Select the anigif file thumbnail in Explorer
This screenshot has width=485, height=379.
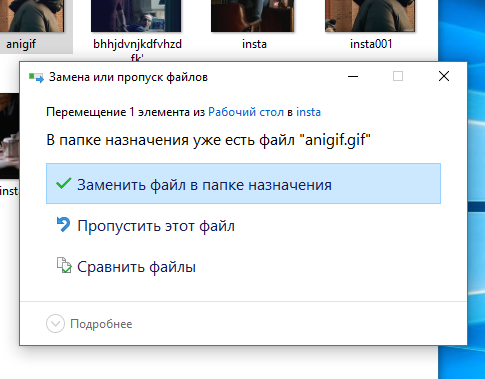click(x=32, y=16)
